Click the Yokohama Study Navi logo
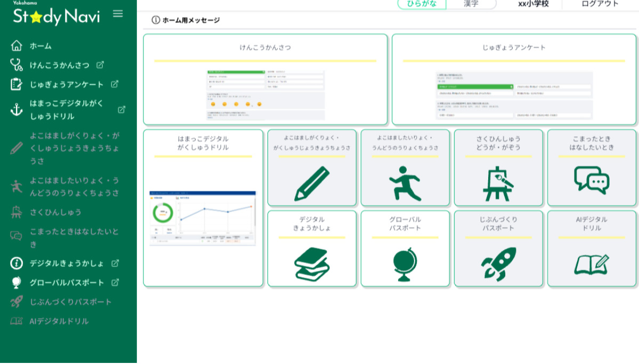This screenshot has height=364, width=639. point(56,15)
